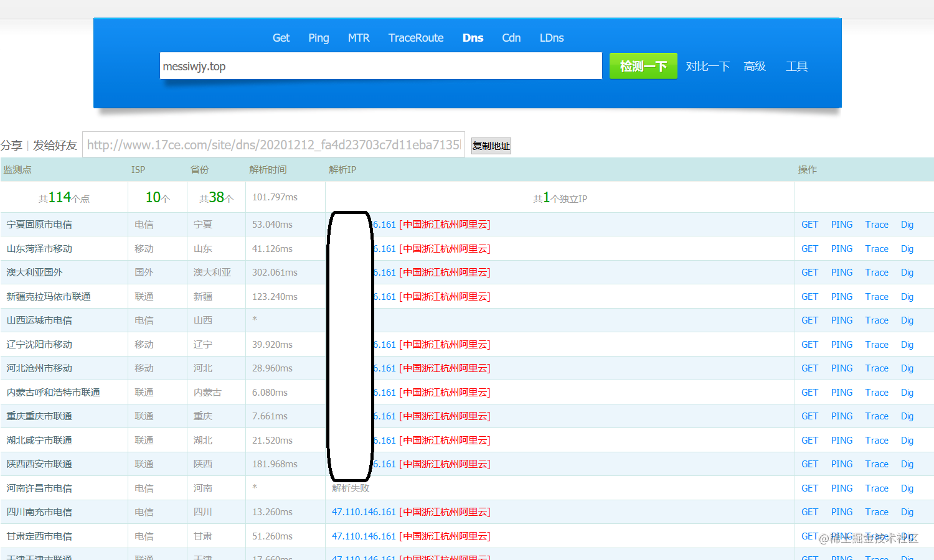Click the 共114个点 summary cell
Screen dimensions: 934x560
pos(64,198)
